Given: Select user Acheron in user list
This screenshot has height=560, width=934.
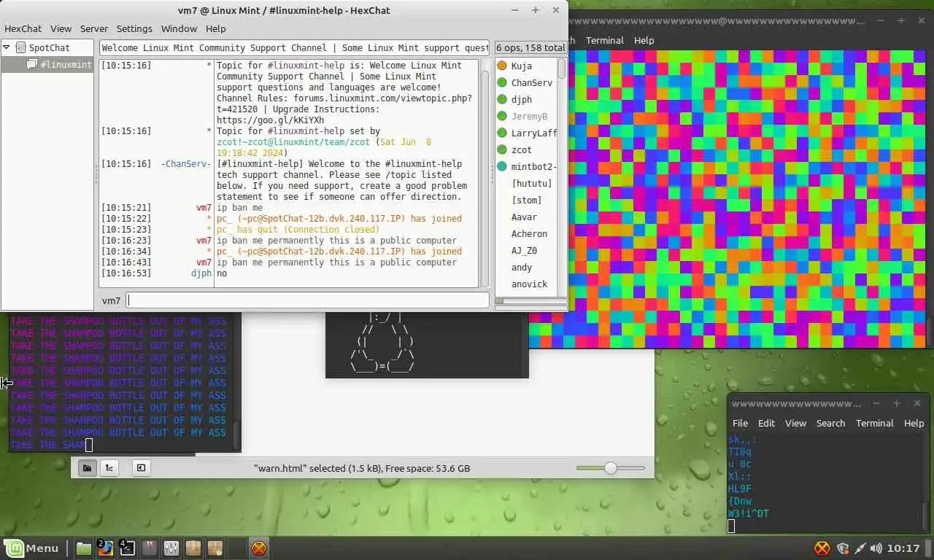Looking at the screenshot, I should [529, 233].
